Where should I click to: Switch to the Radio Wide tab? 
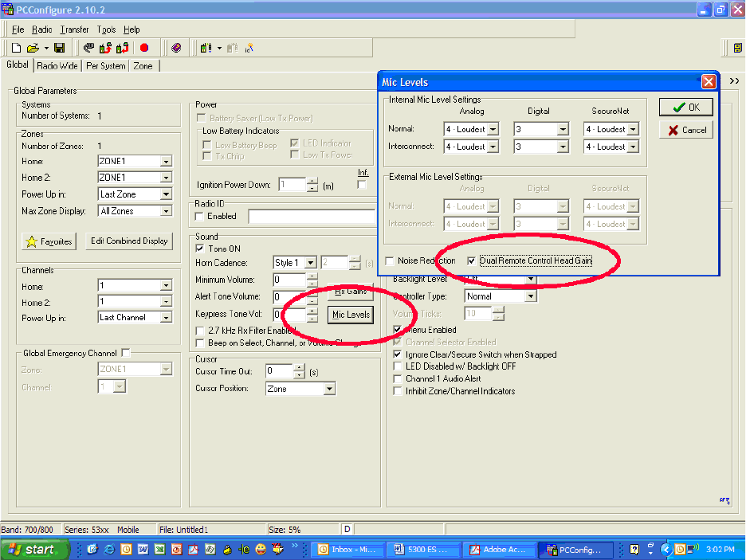tap(57, 66)
